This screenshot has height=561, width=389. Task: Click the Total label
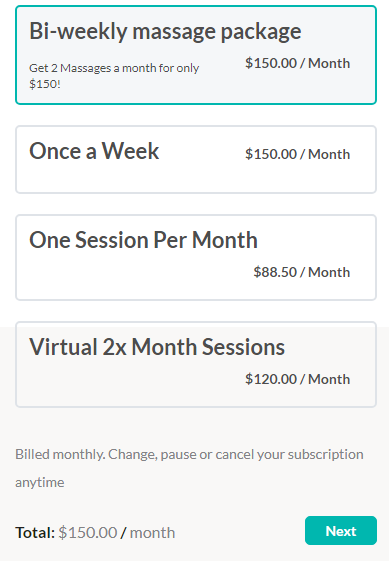pyautogui.click(x=35, y=532)
